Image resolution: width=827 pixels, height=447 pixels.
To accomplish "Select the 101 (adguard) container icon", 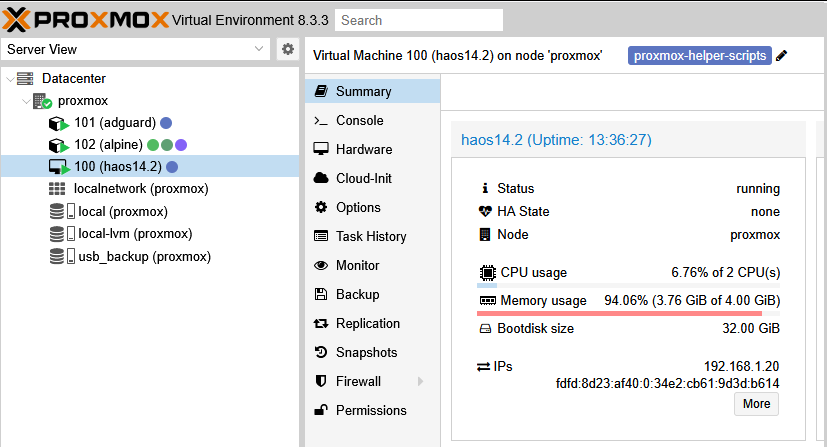I will point(58,123).
